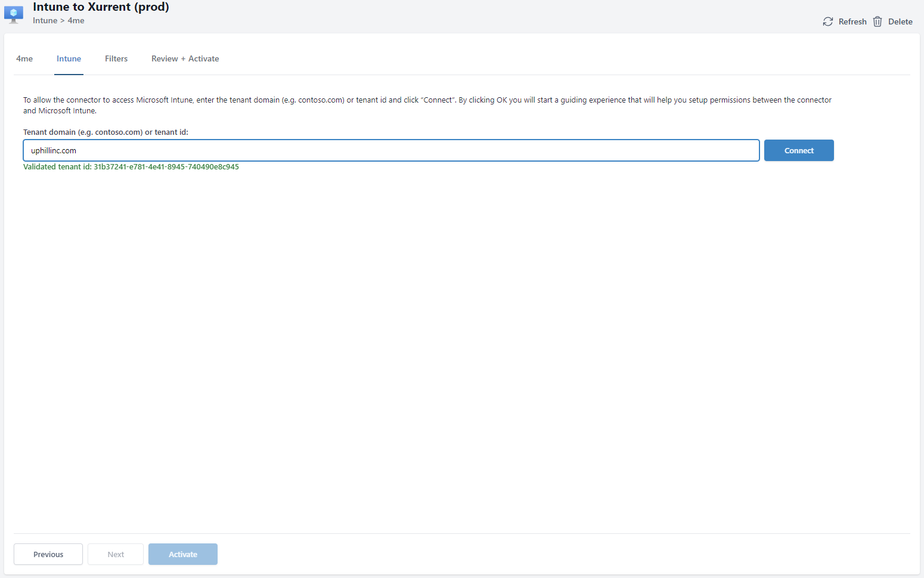The width and height of the screenshot is (924, 578).
Task: Click the 'Intune to Xurrent (prod)' title
Action: (101, 7)
